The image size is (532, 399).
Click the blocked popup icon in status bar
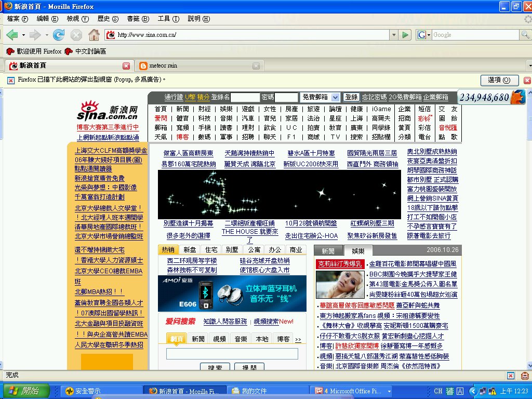pos(510,375)
